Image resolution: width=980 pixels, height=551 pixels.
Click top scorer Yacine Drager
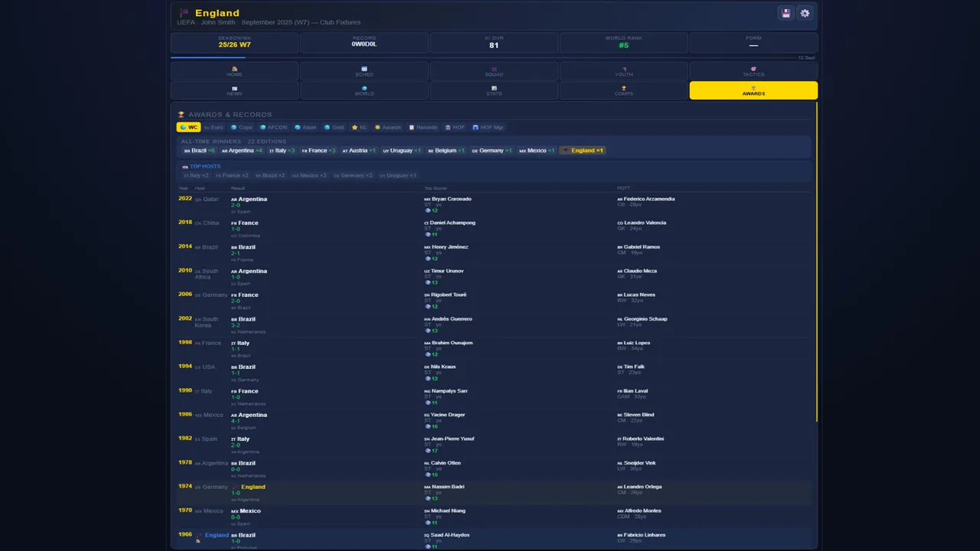(x=448, y=415)
